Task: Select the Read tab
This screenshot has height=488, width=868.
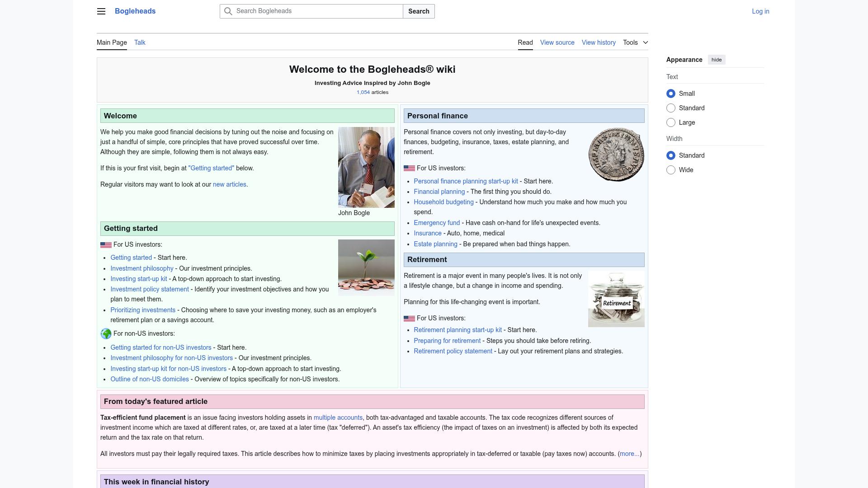Action: pos(525,42)
